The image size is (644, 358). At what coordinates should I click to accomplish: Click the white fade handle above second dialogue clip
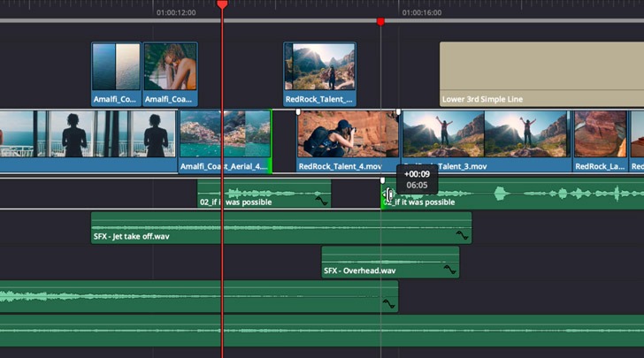click(383, 180)
